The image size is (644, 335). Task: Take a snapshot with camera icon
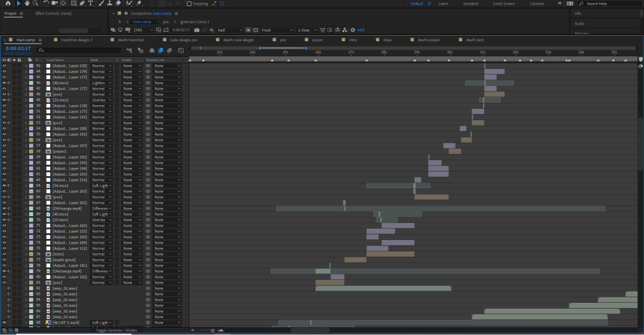pos(197,30)
